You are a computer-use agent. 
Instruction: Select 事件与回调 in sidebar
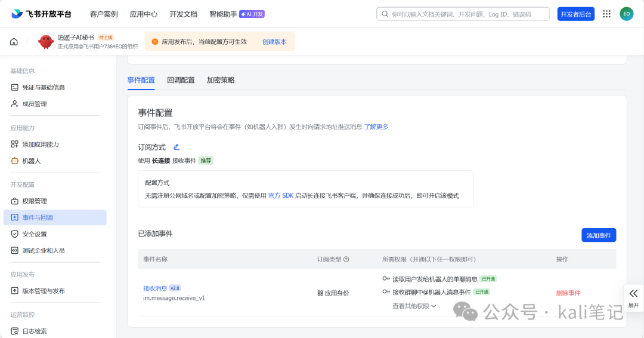click(x=55, y=217)
